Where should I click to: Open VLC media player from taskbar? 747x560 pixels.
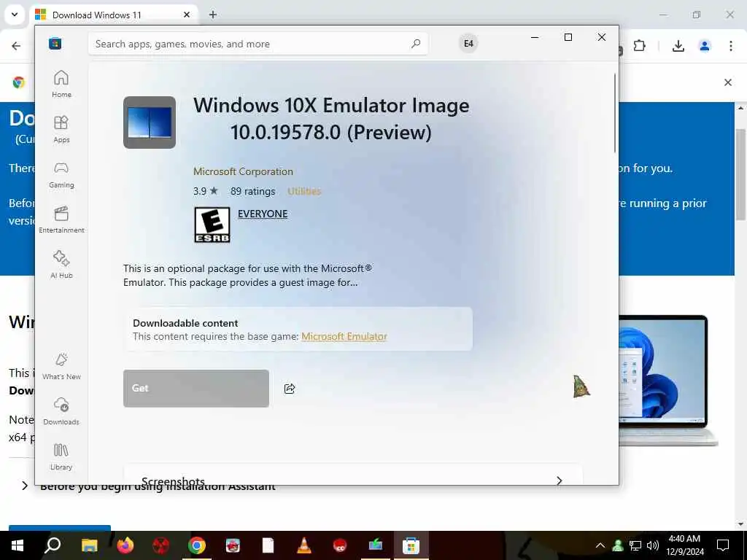tap(303, 545)
